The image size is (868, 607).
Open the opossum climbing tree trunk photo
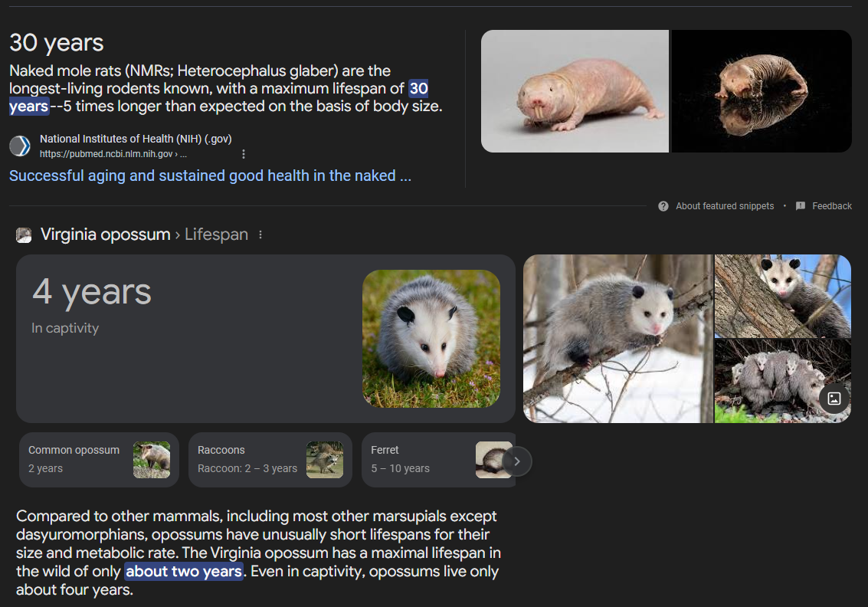click(783, 296)
